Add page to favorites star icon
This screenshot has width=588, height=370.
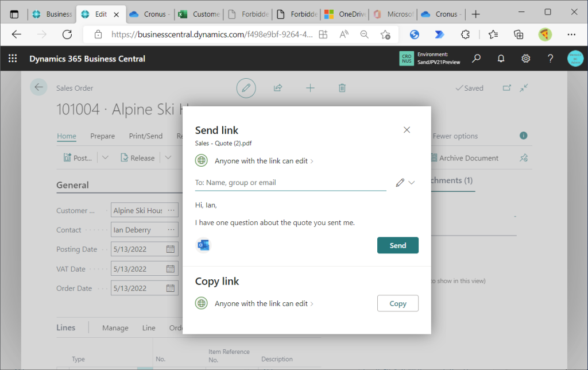385,34
